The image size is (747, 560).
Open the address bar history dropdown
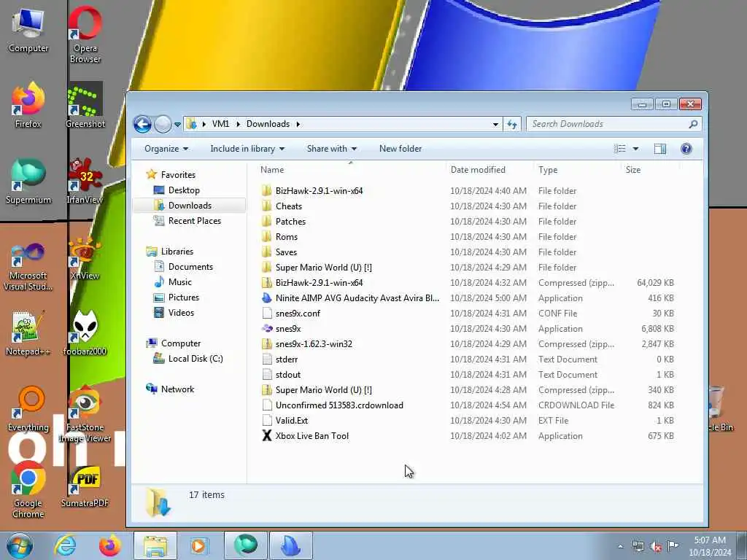pos(495,124)
